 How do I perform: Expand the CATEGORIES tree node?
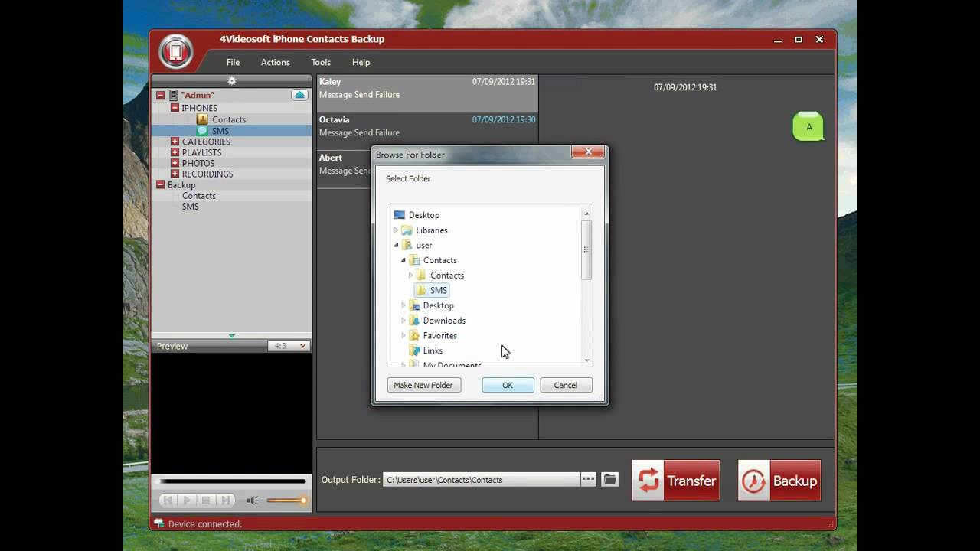pos(175,142)
